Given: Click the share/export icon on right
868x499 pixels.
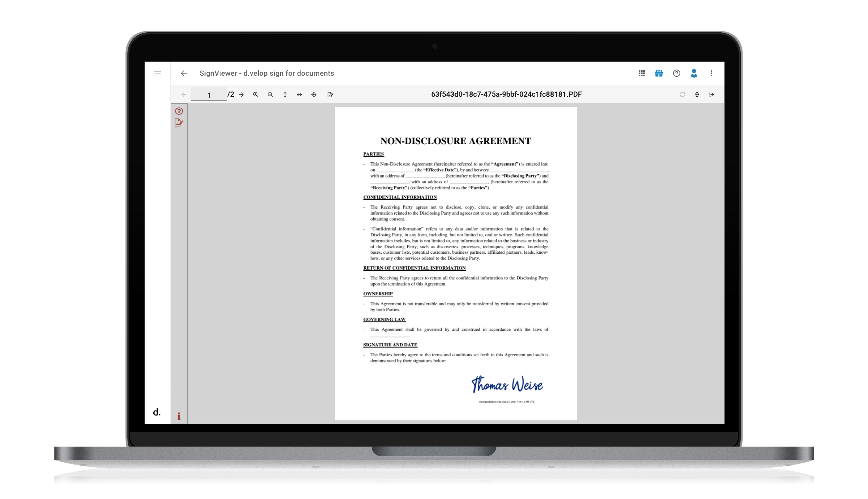Looking at the screenshot, I should pyautogui.click(x=711, y=94).
